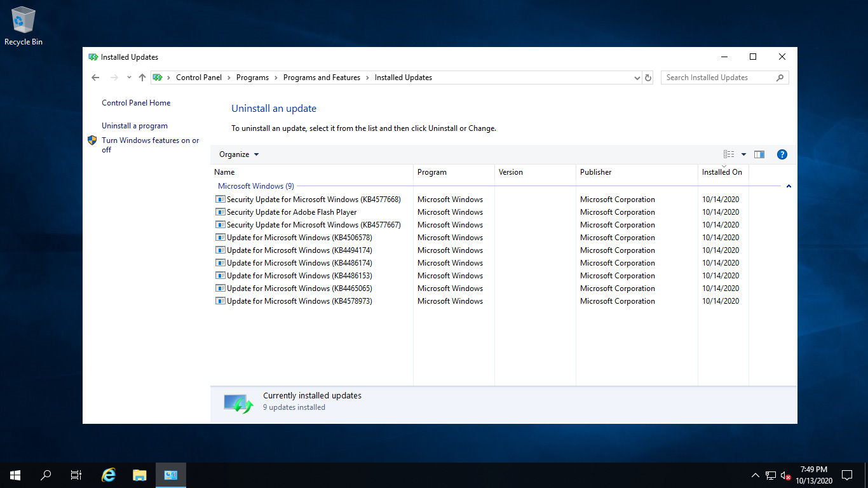Click the icon beside Adobe Flash Player update
868x488 pixels.
(220, 212)
